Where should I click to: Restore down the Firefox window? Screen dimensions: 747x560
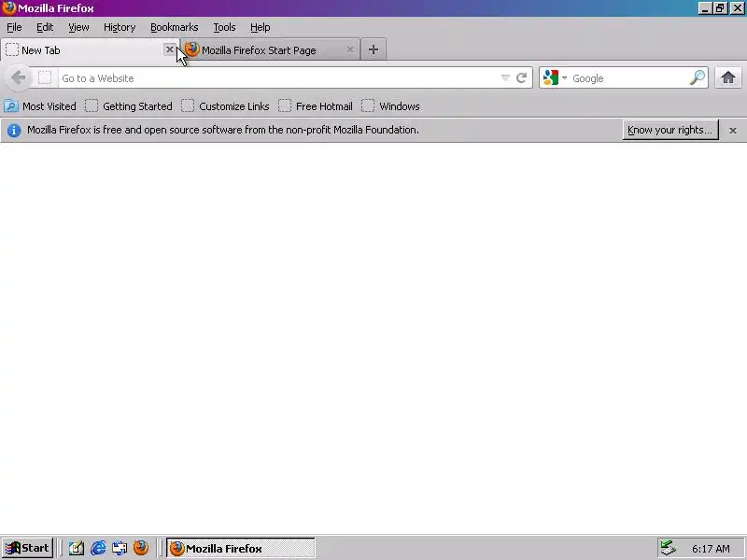point(720,8)
